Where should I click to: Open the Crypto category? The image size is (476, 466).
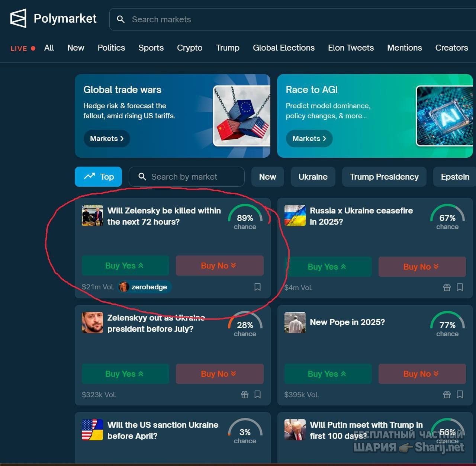[x=190, y=48]
